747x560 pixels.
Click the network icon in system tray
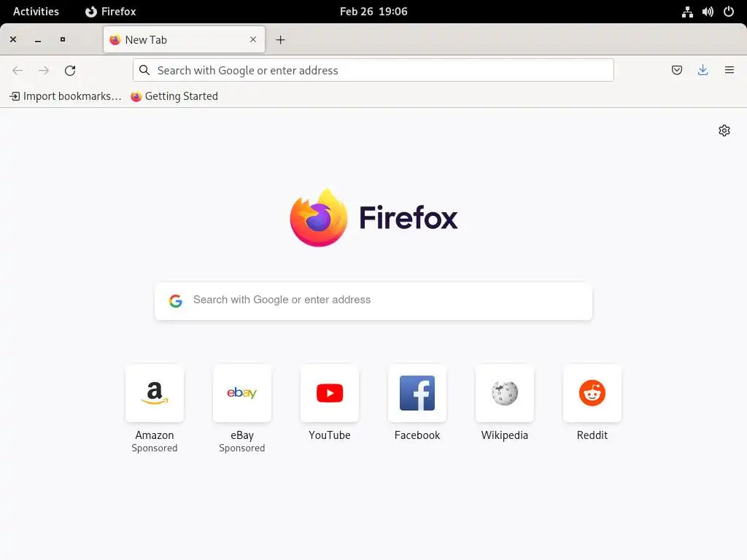[687, 12]
